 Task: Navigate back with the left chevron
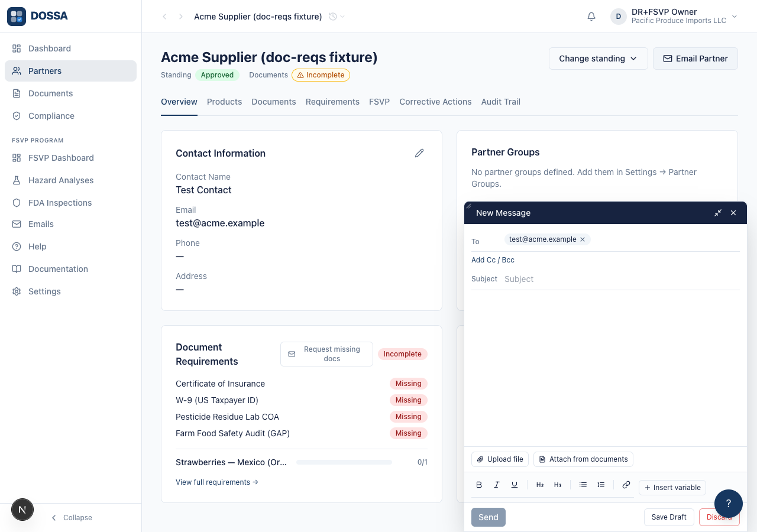click(x=164, y=17)
